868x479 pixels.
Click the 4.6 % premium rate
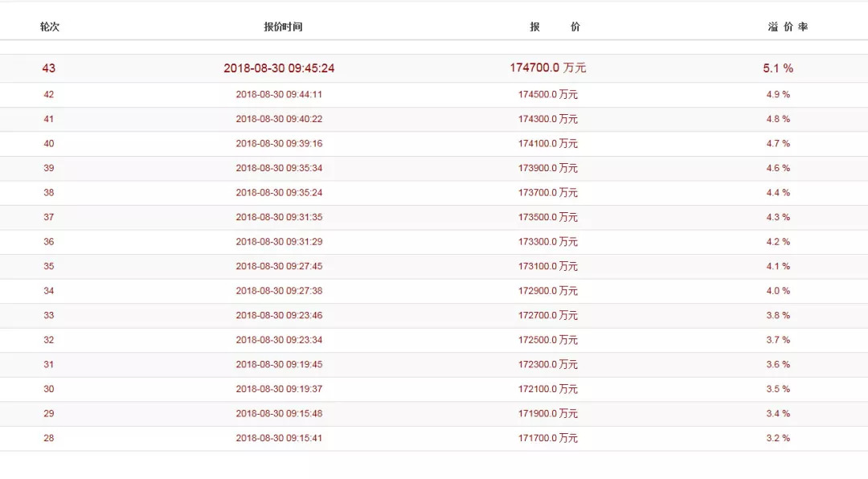778,168
